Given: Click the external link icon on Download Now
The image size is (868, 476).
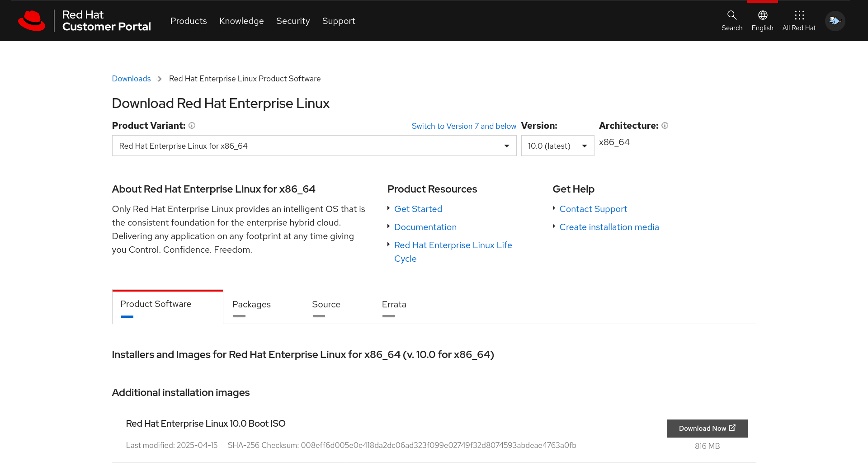Looking at the screenshot, I should coord(732,428).
